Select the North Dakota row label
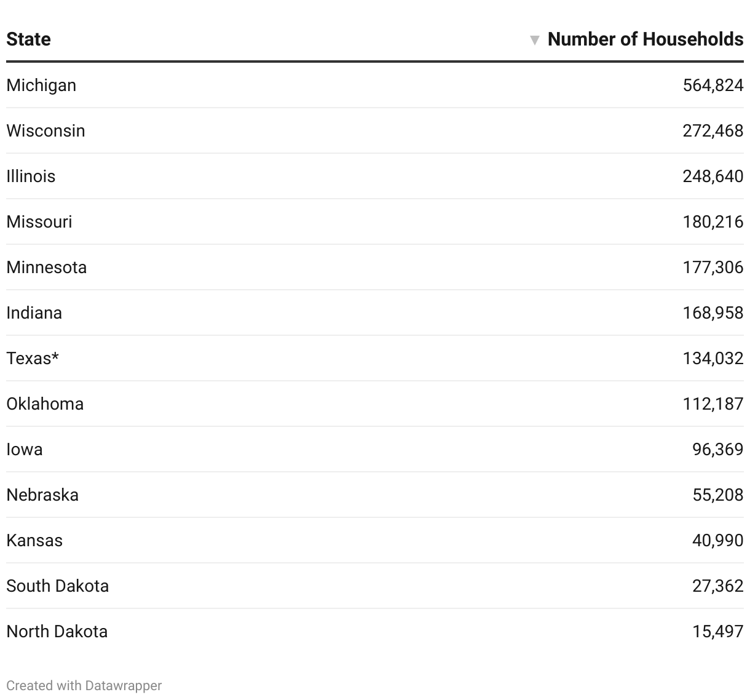The height and width of the screenshot is (700, 750). pos(57,631)
